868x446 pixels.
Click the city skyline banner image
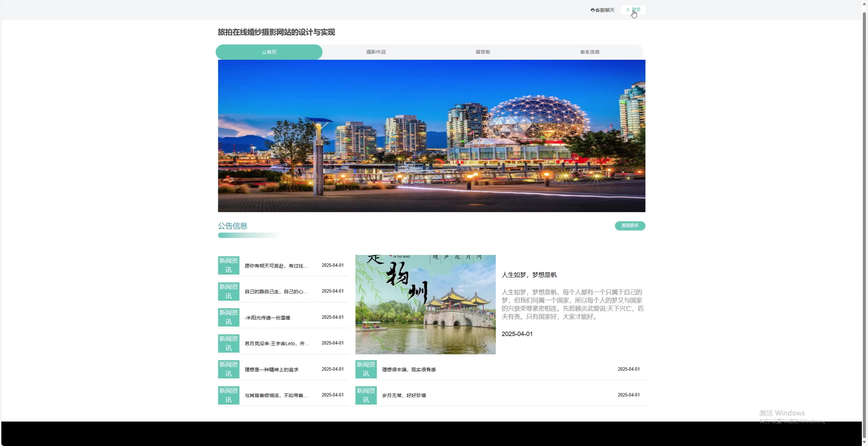[x=431, y=136]
